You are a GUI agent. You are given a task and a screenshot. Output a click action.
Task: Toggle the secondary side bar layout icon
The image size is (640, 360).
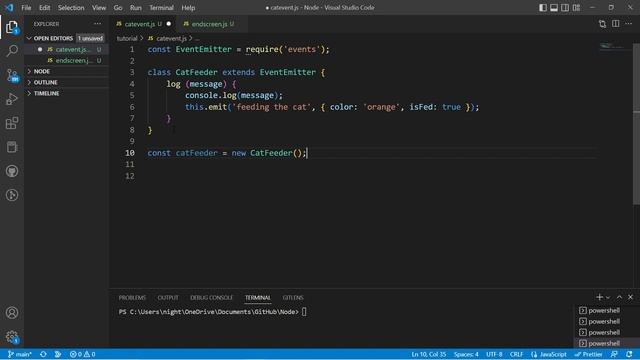[x=565, y=8]
